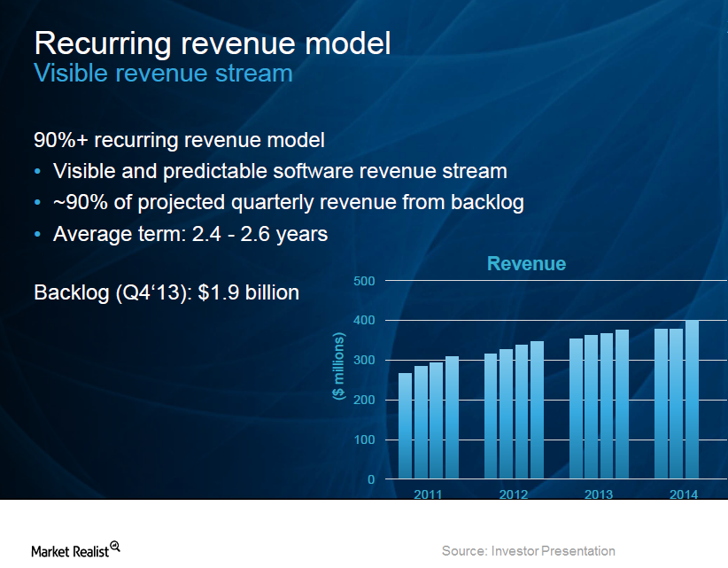Click the '200' y-axis label
Image resolution: width=728 pixels, height=568 pixels.
click(x=364, y=400)
